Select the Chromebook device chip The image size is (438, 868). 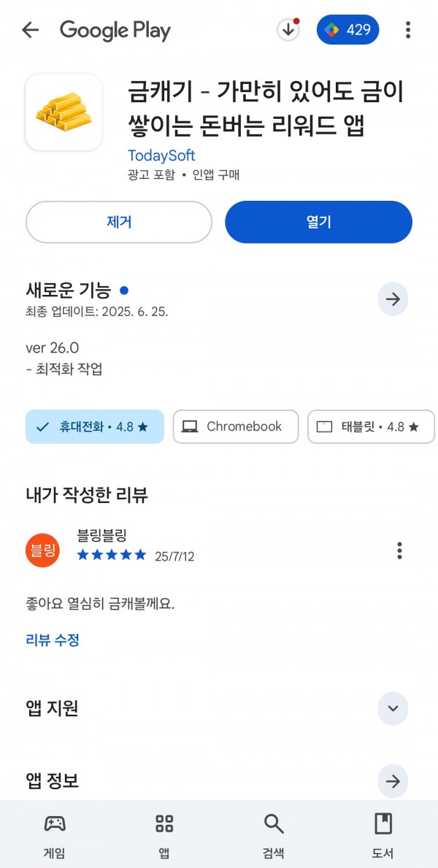(x=236, y=427)
